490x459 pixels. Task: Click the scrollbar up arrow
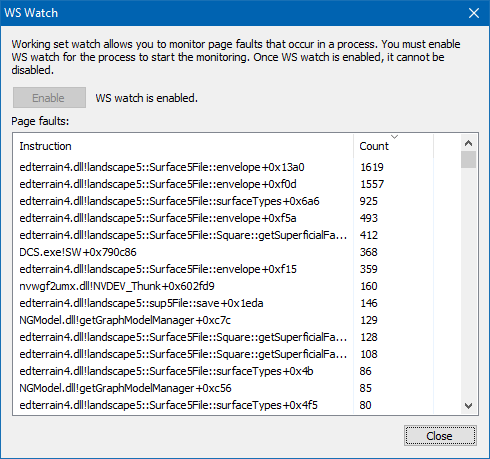(x=468, y=143)
